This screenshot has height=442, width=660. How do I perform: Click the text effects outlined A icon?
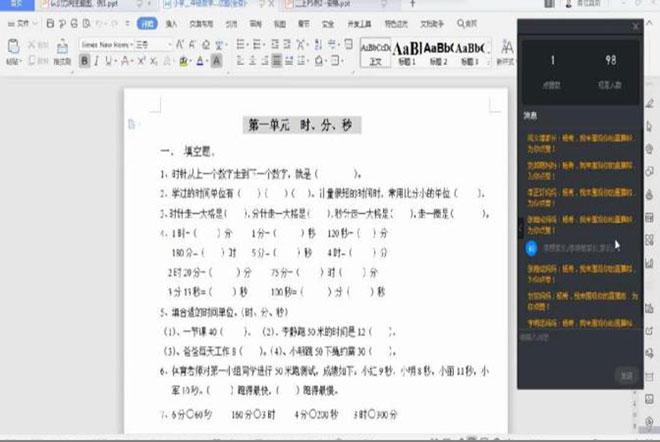(168, 61)
